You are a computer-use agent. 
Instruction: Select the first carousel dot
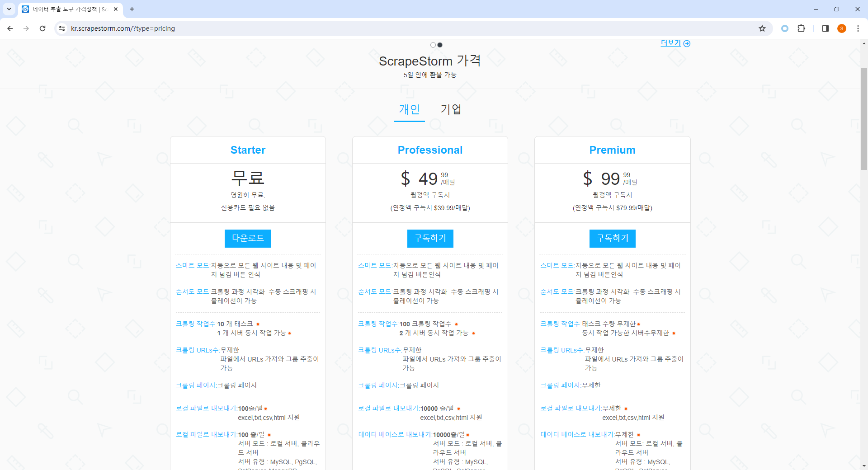(433, 45)
